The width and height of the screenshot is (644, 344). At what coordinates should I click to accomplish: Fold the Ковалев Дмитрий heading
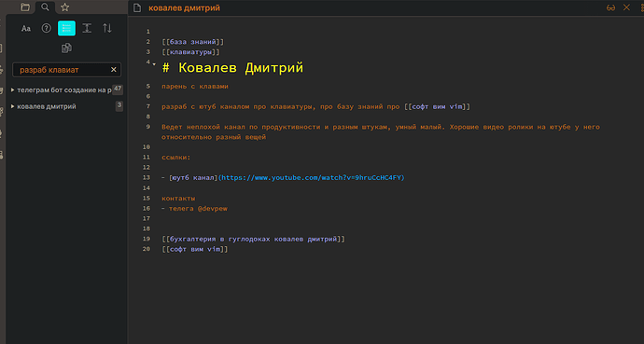154,64
